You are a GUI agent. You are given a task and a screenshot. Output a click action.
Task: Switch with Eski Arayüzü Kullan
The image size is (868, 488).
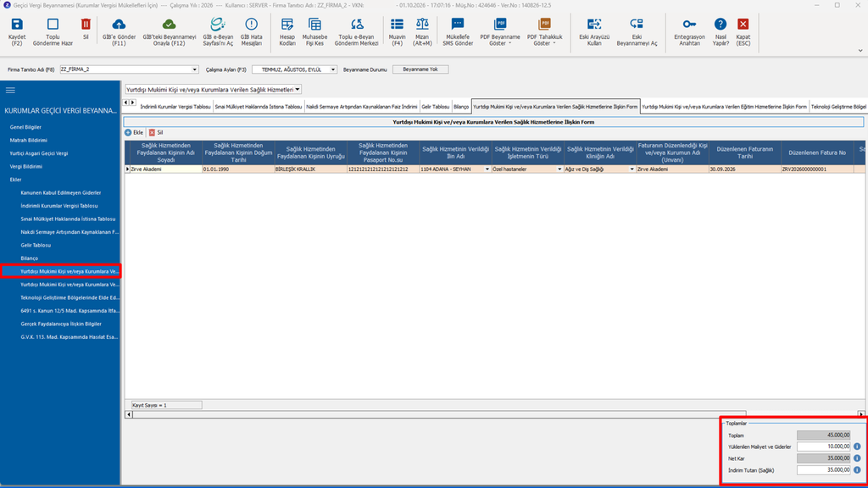[594, 31]
